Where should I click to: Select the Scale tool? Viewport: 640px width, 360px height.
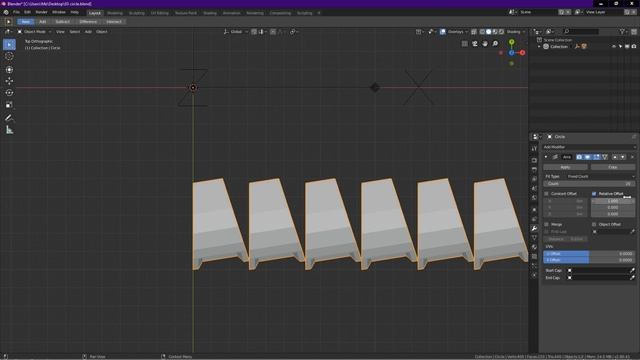pyautogui.click(x=9, y=105)
